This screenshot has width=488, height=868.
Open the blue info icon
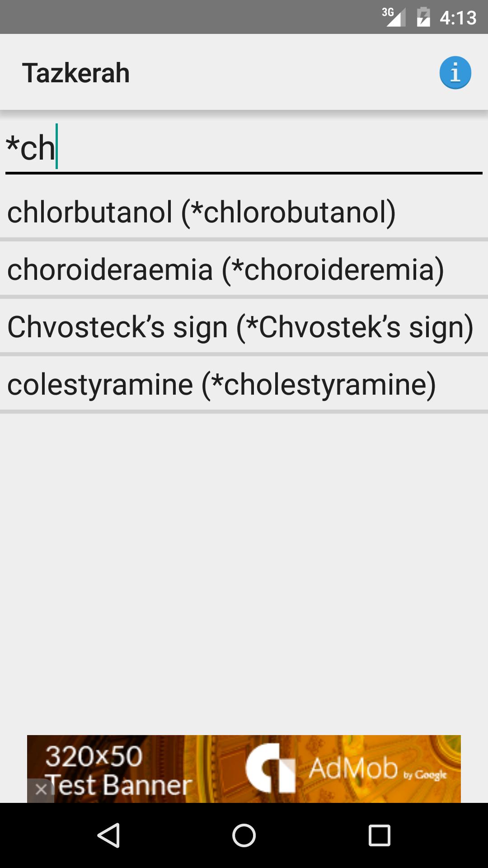[455, 73]
